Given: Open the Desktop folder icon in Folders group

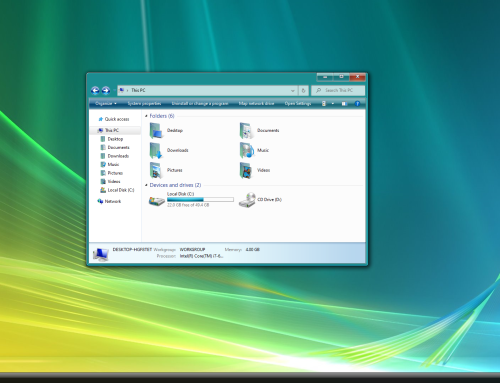Looking at the screenshot, I should point(156,130).
